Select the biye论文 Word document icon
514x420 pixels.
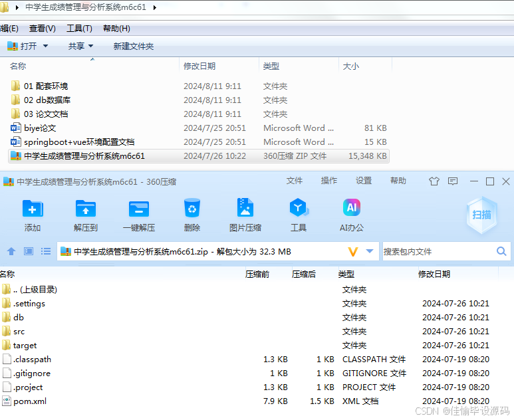[15, 128]
